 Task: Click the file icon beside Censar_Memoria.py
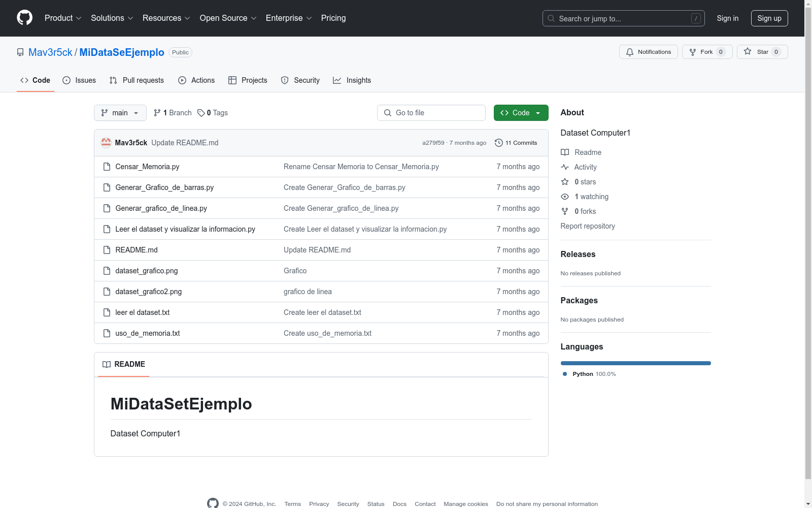click(x=107, y=167)
